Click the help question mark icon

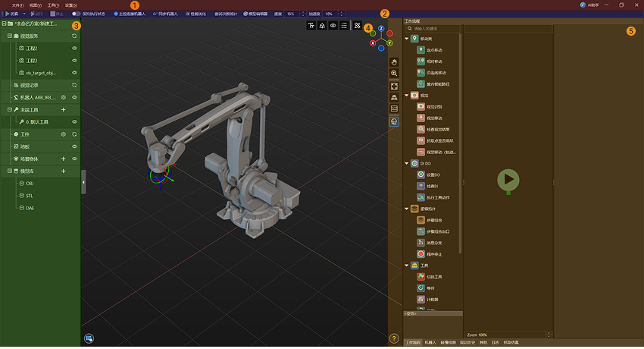point(394,338)
